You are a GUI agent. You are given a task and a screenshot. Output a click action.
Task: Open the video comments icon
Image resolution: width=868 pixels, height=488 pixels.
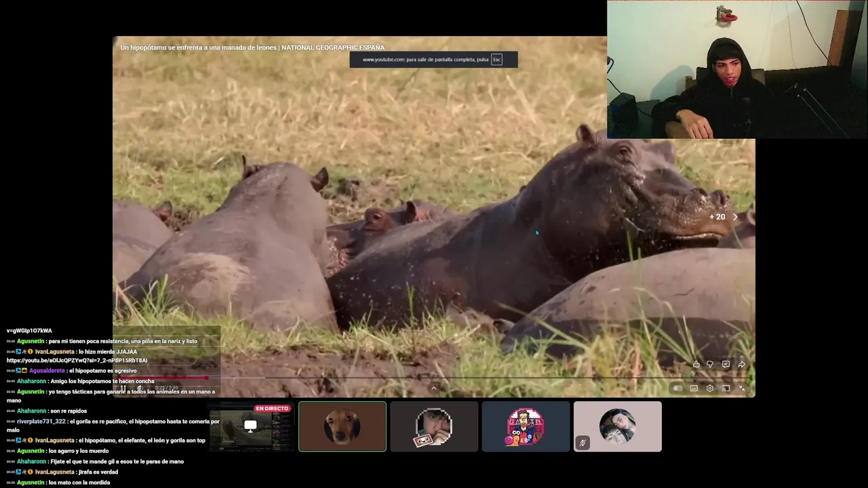(x=726, y=365)
